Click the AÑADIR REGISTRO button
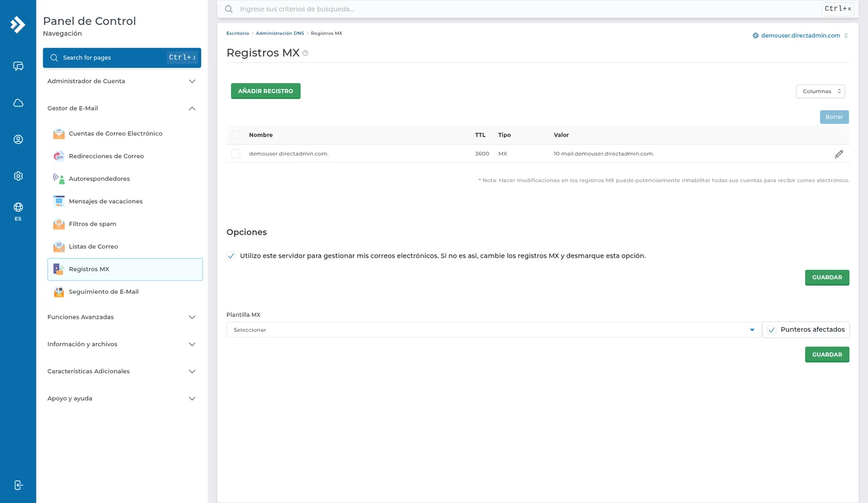Viewport: 868px width, 503px height. 265,91
